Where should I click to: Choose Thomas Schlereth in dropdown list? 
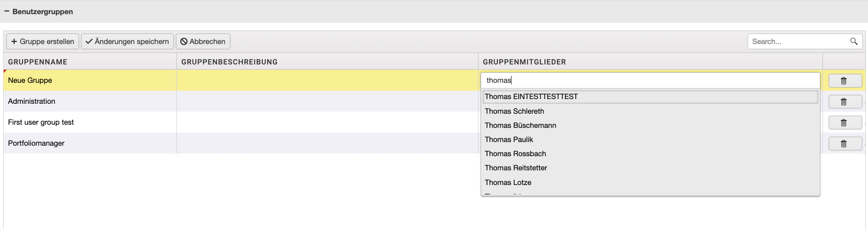(x=515, y=111)
